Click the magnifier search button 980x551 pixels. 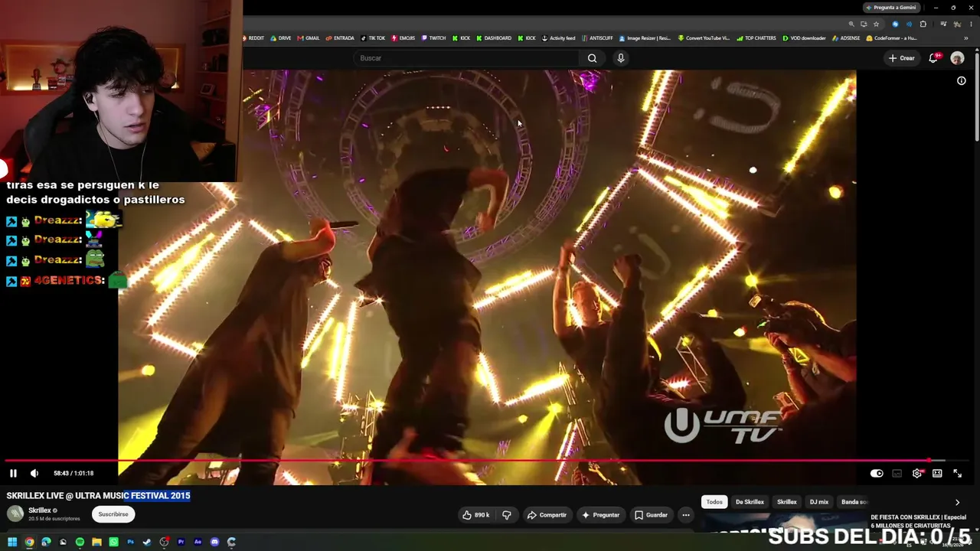(x=592, y=58)
